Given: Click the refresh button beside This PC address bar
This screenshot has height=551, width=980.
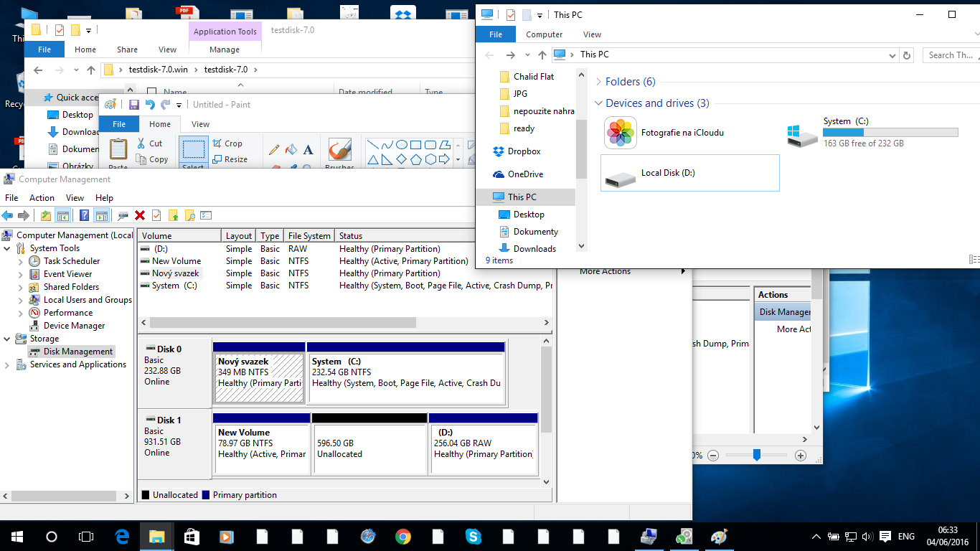Looking at the screenshot, I should point(907,55).
